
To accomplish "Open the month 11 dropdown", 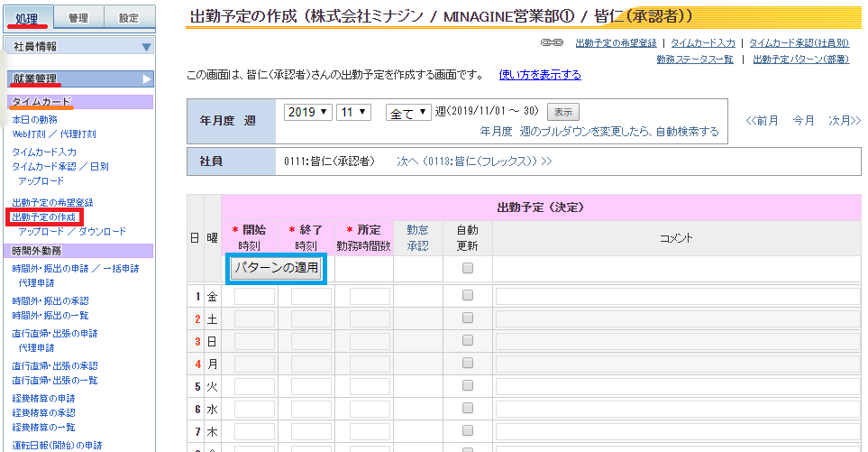I will click(x=353, y=113).
